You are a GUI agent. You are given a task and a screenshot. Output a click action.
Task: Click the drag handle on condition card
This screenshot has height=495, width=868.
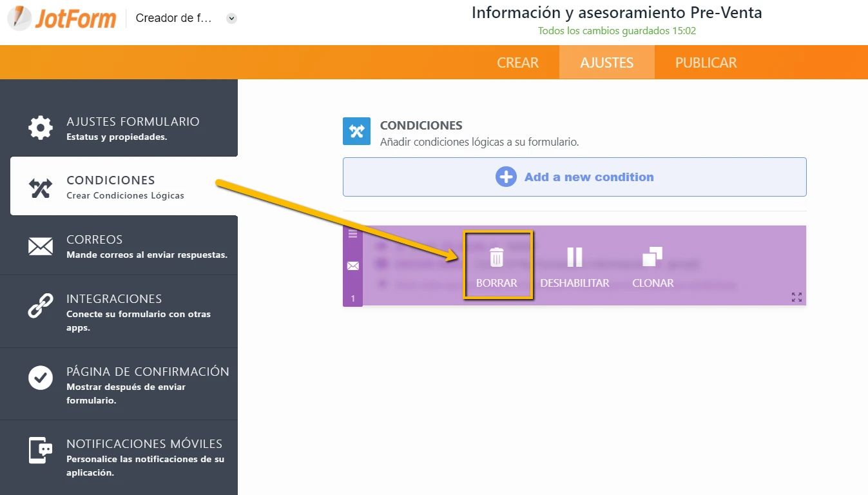tap(352, 234)
